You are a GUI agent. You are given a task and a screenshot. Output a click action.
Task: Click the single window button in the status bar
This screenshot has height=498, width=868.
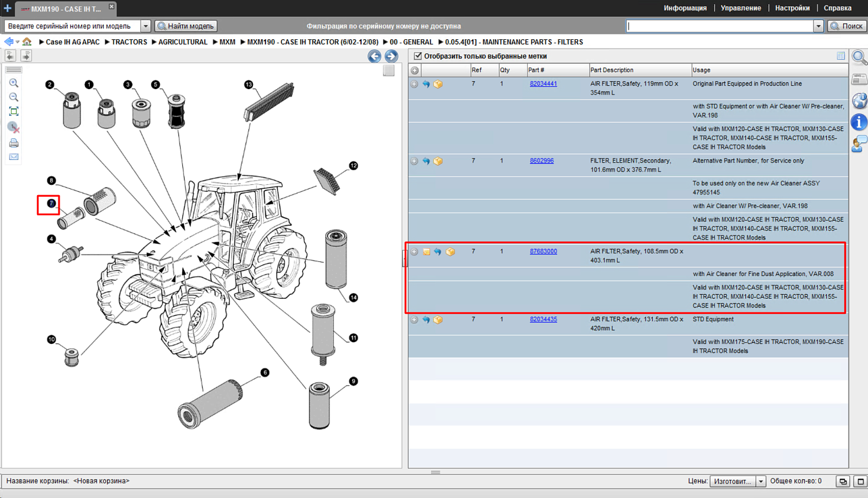860,481
